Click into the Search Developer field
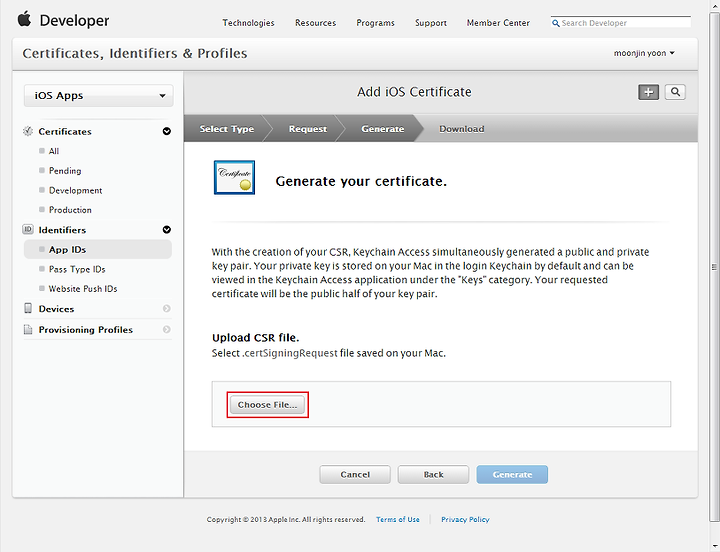Screen dimensions: 720x552 tap(621, 23)
